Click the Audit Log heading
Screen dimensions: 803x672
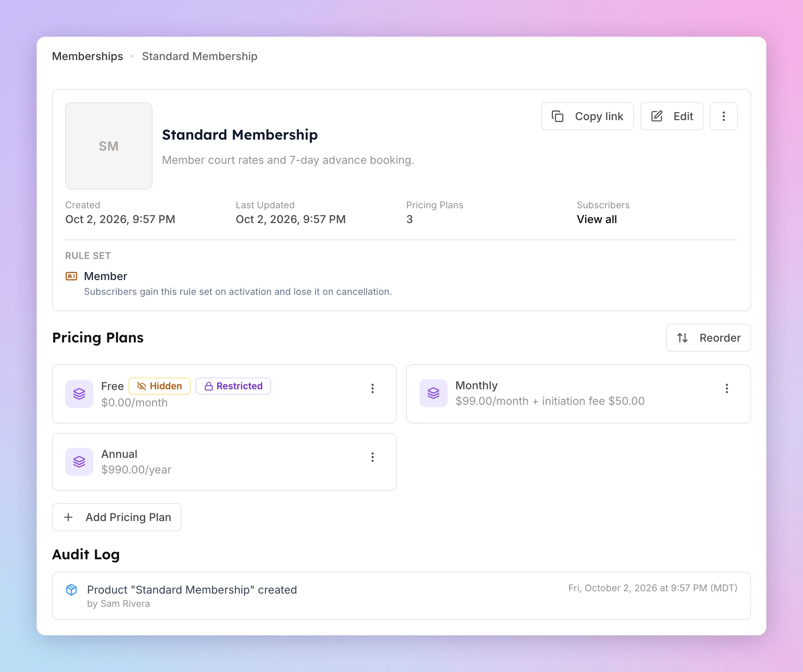pyautogui.click(x=86, y=555)
